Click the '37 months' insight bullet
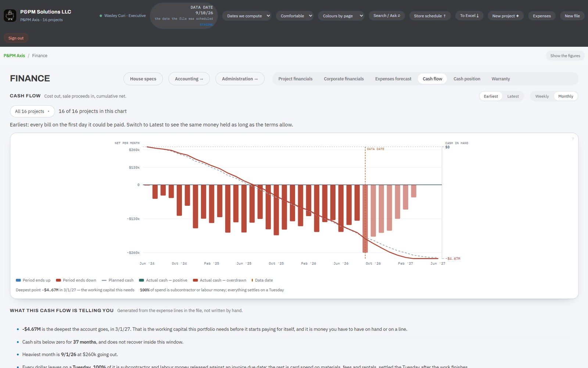588x368 pixels. (103, 342)
